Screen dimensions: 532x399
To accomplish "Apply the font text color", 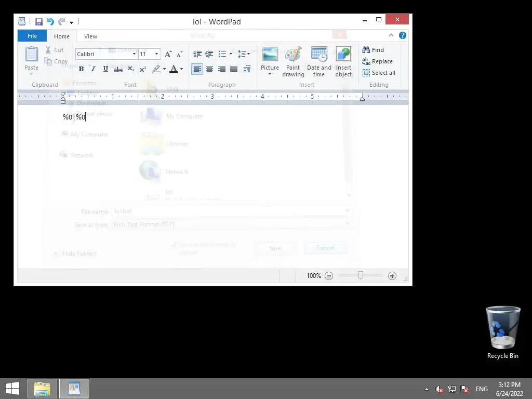I will 174,69.
